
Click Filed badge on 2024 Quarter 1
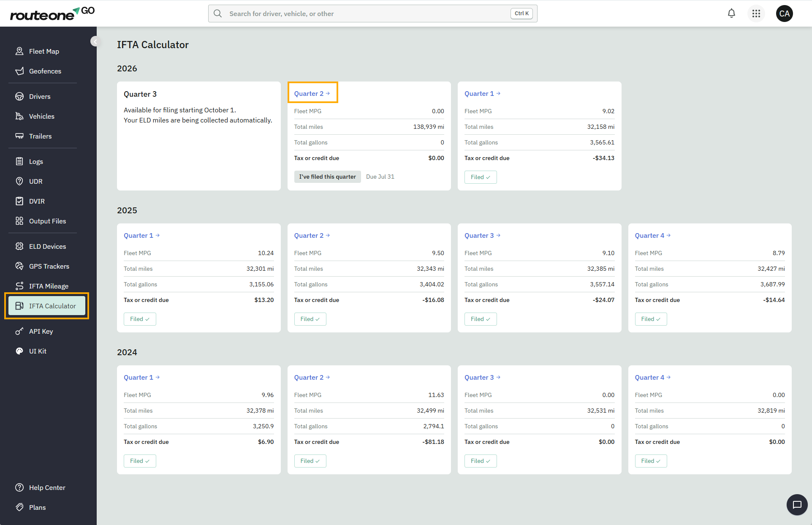click(x=140, y=461)
